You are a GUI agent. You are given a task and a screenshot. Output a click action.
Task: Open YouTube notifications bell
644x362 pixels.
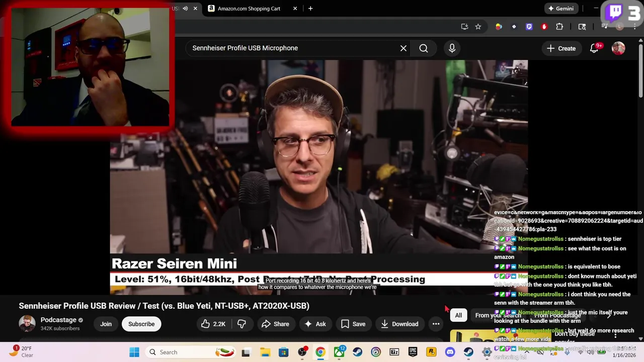click(594, 48)
